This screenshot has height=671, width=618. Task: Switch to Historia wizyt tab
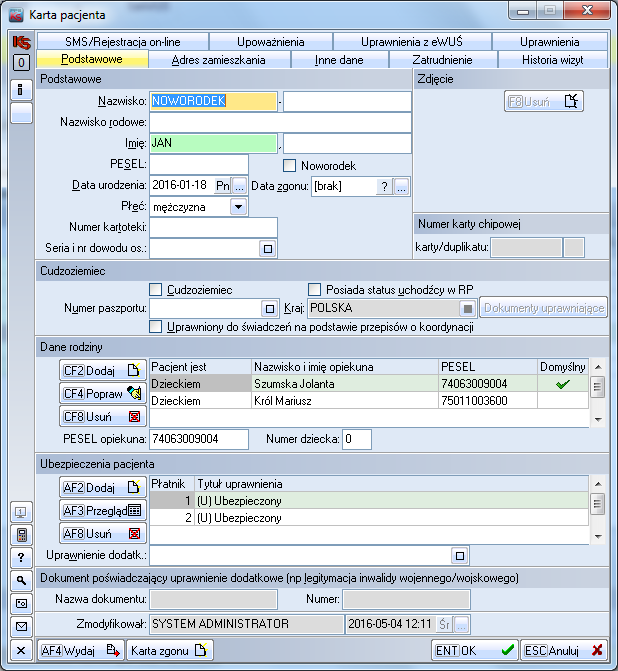pos(553,60)
